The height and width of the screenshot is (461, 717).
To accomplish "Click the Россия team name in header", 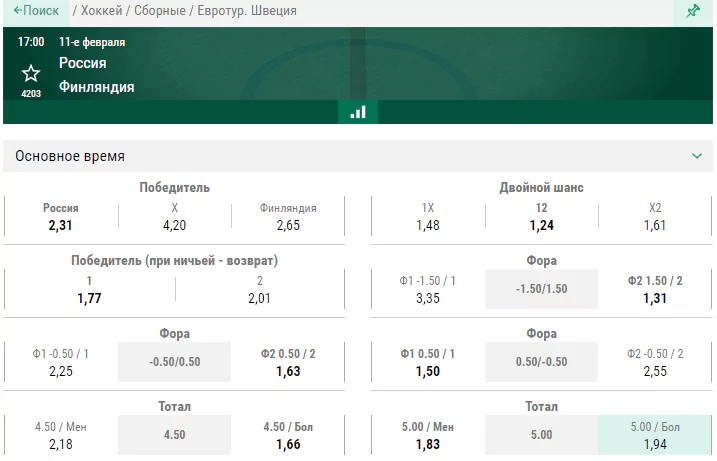I will pos(83,63).
